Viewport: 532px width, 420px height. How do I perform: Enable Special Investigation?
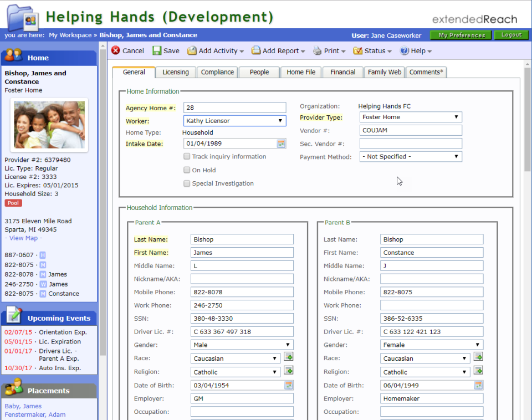[x=187, y=183]
